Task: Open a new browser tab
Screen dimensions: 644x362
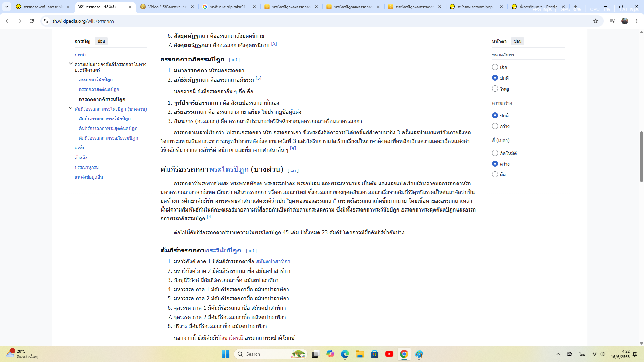Action: (575, 7)
